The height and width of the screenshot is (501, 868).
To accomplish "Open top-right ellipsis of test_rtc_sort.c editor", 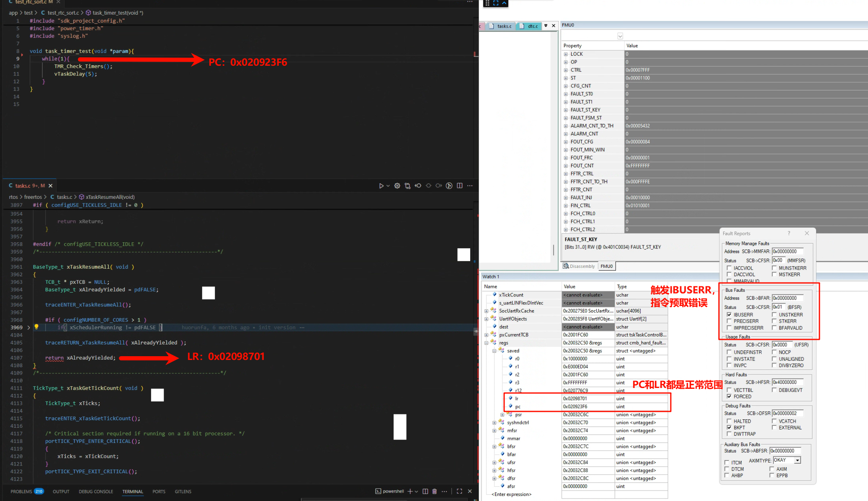I will (x=470, y=2).
